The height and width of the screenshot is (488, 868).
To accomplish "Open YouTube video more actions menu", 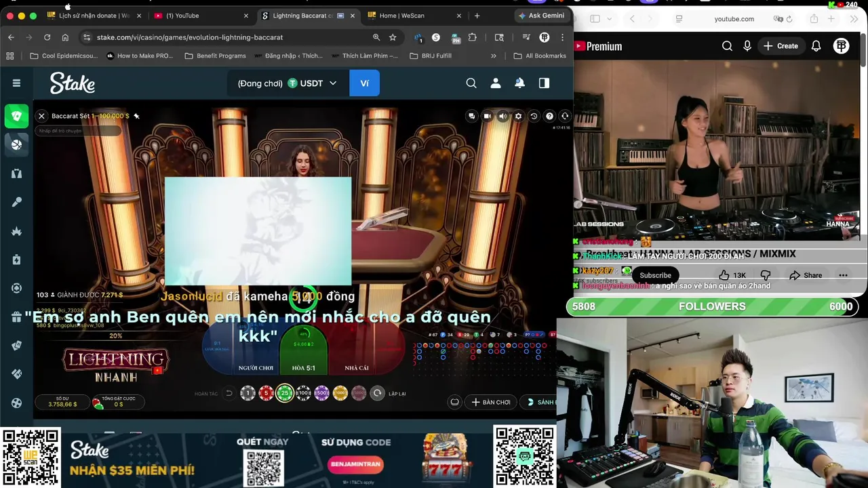I will tap(843, 275).
